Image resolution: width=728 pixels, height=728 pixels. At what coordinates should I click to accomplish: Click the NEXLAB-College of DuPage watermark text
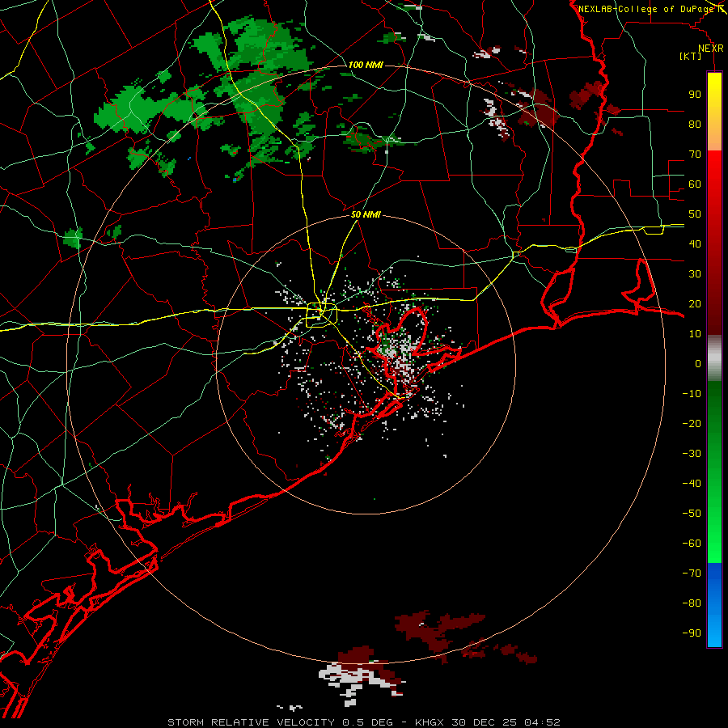tap(650, 9)
